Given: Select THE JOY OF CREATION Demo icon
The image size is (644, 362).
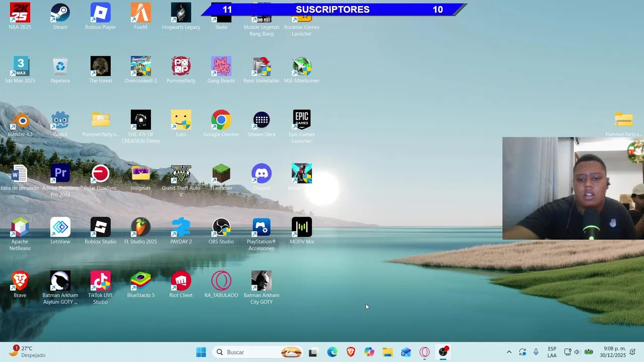Looking at the screenshot, I should [x=141, y=120].
